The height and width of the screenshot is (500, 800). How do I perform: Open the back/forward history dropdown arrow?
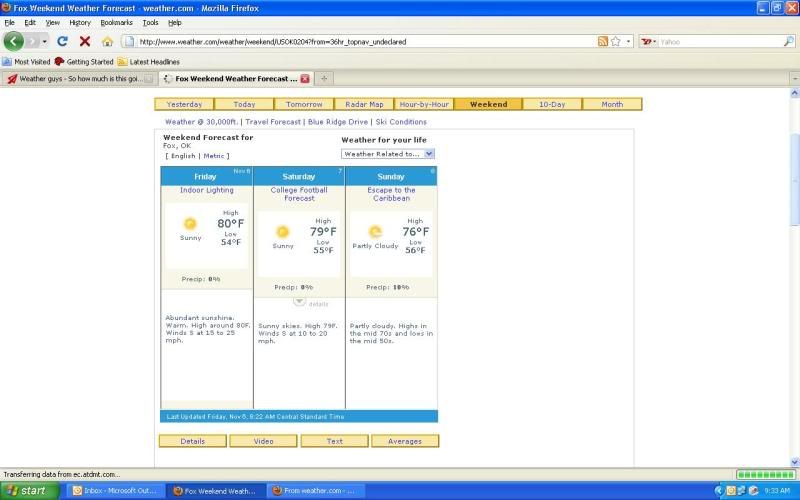tap(45, 42)
